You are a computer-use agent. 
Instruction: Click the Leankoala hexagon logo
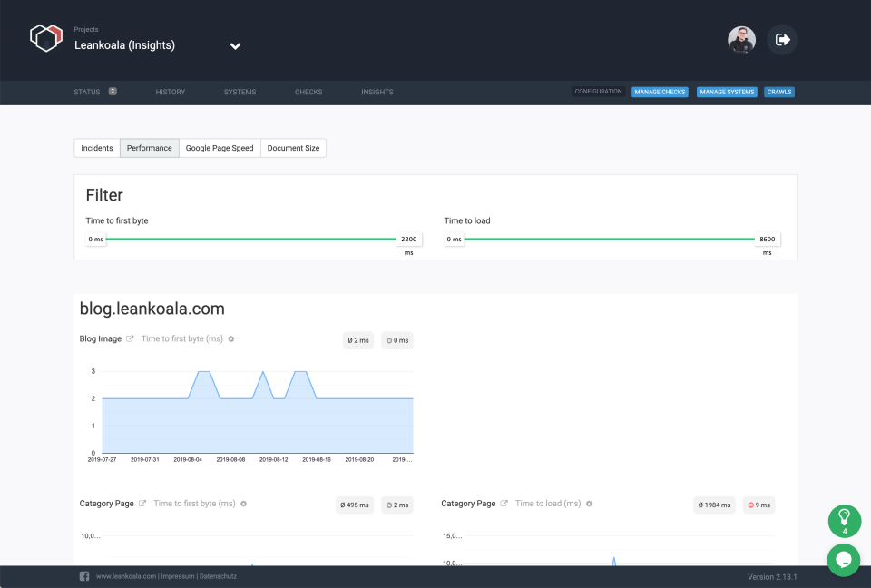(x=46, y=38)
